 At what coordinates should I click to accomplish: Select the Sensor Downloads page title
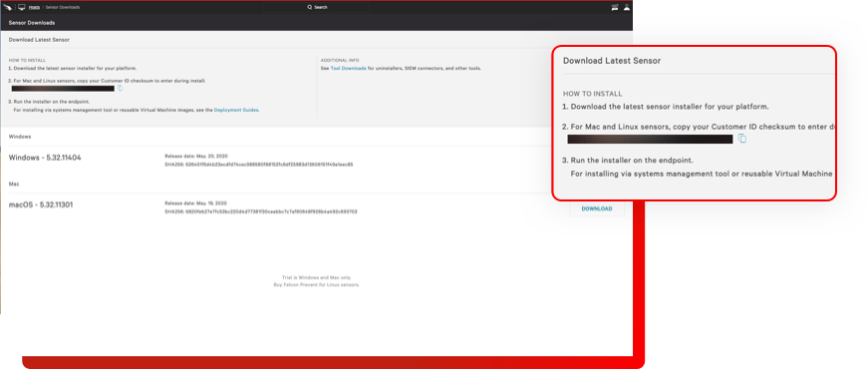32,23
